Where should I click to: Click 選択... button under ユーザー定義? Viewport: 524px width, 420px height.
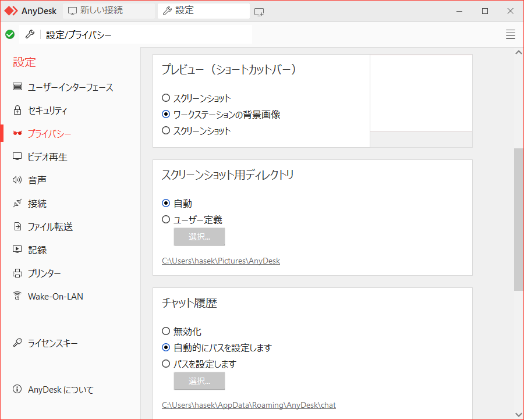tap(199, 237)
